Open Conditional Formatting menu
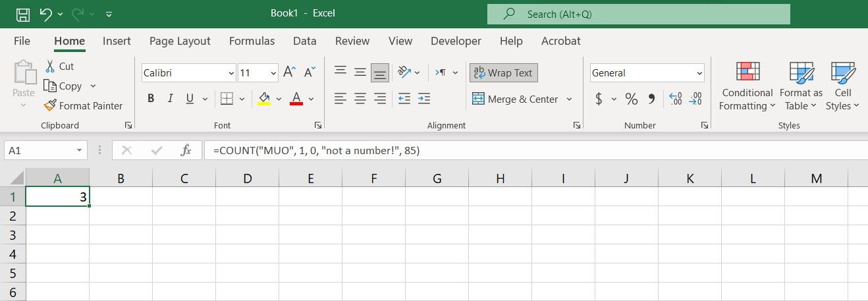 pyautogui.click(x=747, y=86)
